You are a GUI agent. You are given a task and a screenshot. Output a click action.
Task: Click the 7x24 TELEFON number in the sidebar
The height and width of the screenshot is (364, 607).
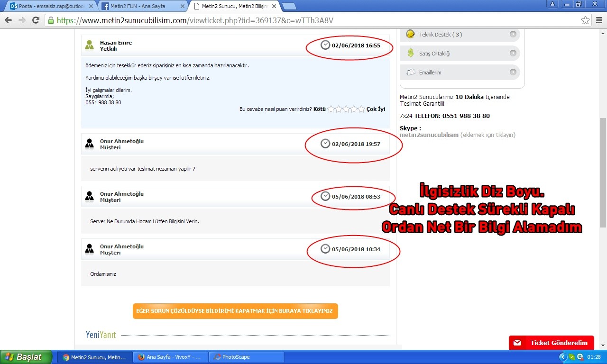(445, 116)
